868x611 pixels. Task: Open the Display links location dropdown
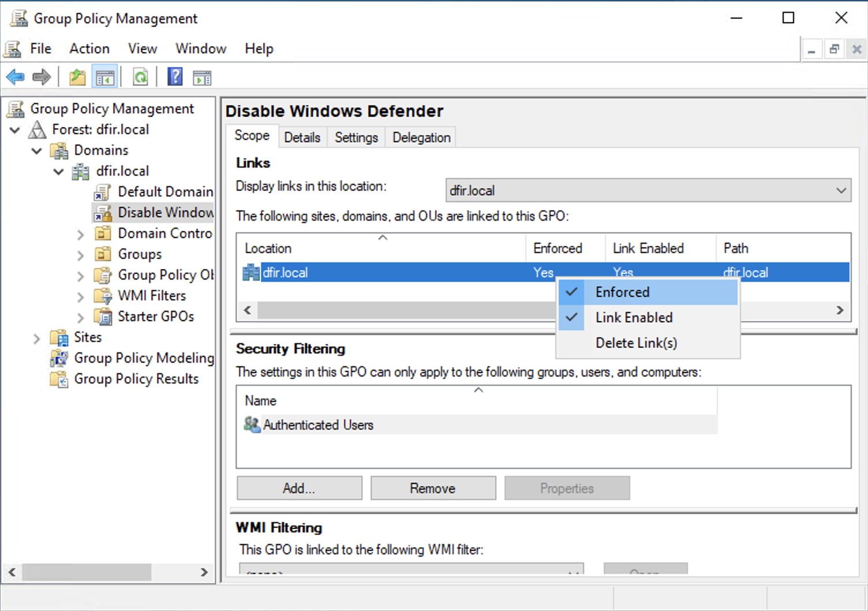[x=841, y=191]
